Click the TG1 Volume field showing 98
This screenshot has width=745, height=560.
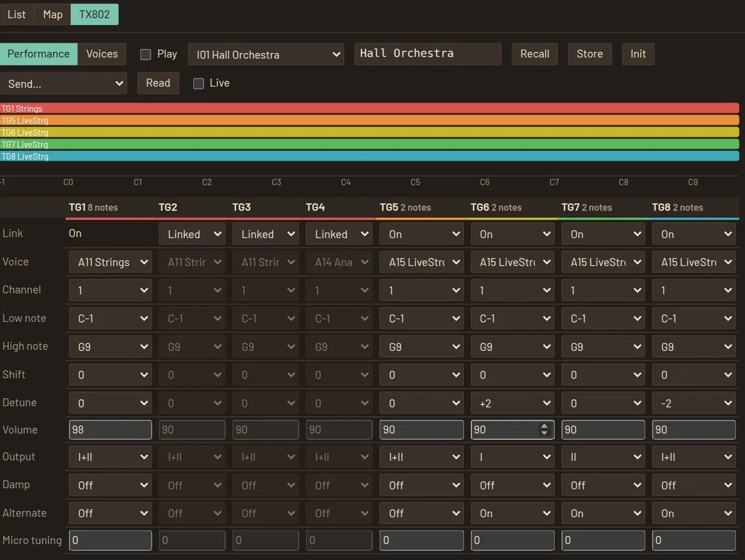pos(111,430)
